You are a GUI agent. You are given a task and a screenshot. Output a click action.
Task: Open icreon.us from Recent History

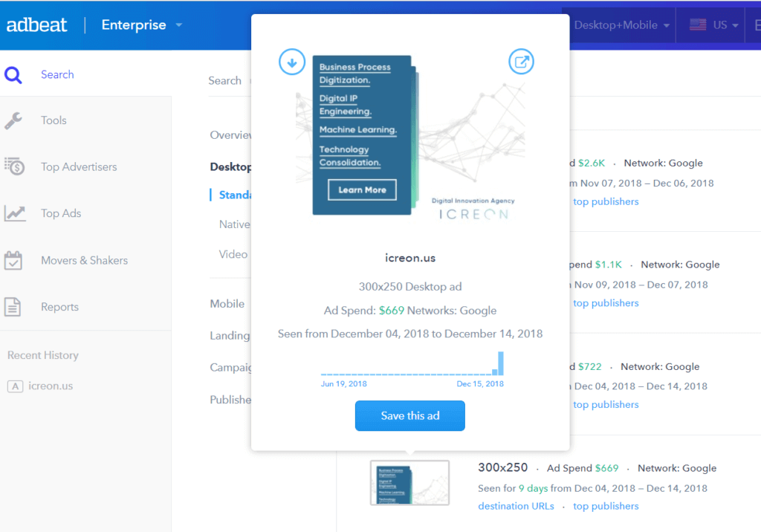(x=51, y=386)
